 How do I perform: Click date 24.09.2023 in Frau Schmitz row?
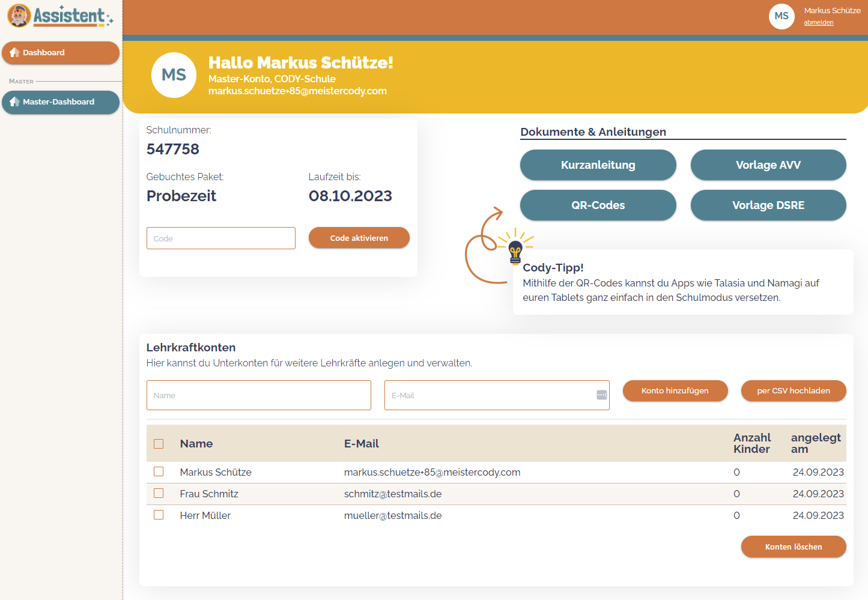818,494
